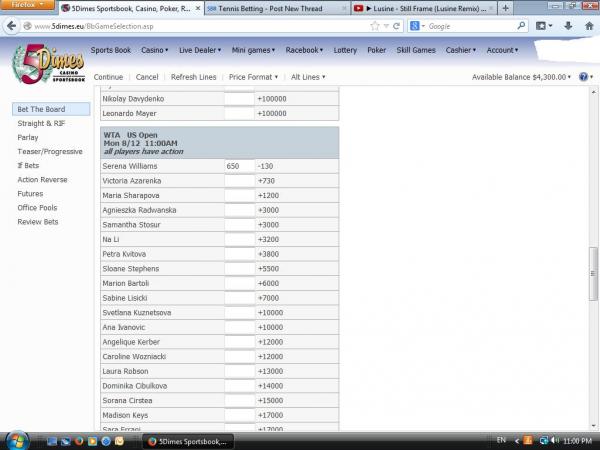Click the Refresh Lines link
600x450 pixels.
pos(193,77)
